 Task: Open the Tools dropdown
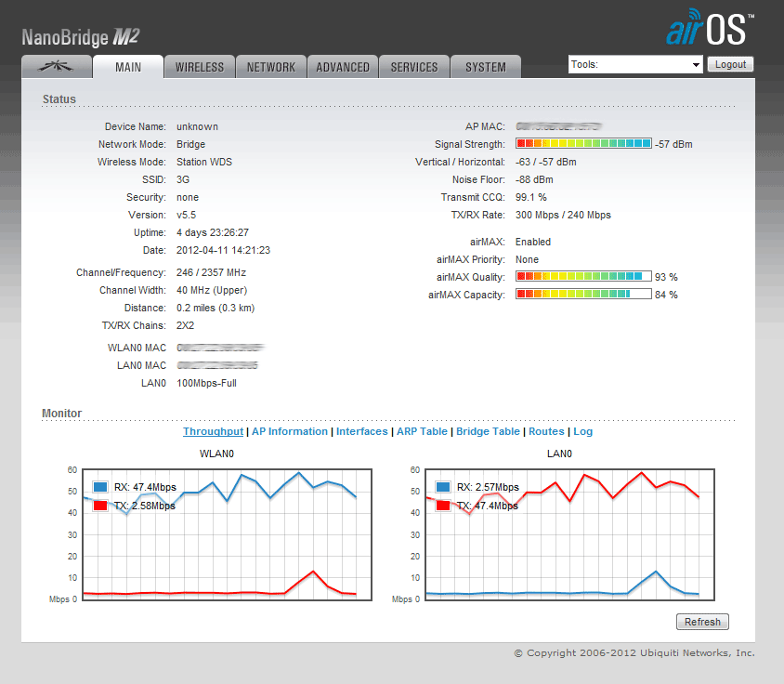635,64
